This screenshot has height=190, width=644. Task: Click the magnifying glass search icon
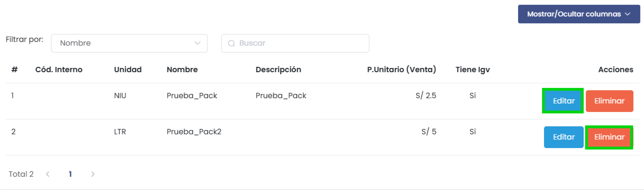click(x=231, y=43)
